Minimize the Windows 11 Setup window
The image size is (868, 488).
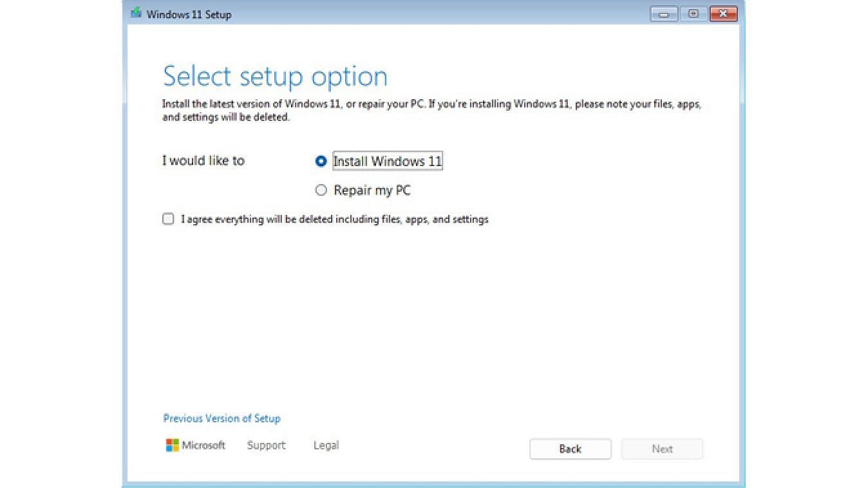[x=663, y=14]
